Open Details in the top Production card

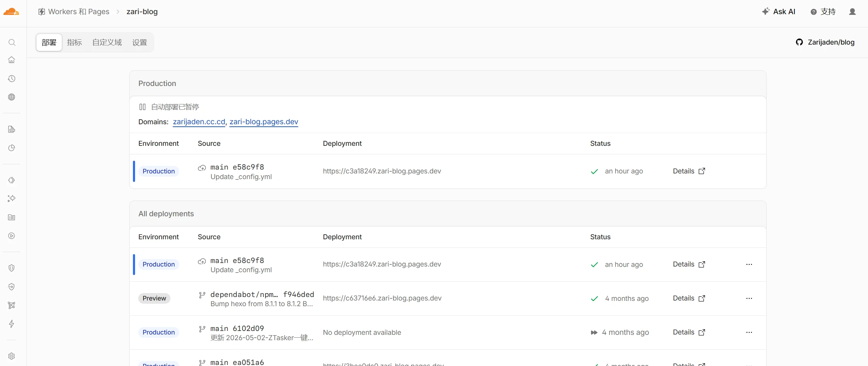point(689,171)
